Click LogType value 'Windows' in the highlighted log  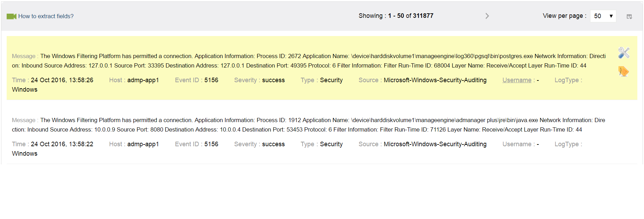25,90
